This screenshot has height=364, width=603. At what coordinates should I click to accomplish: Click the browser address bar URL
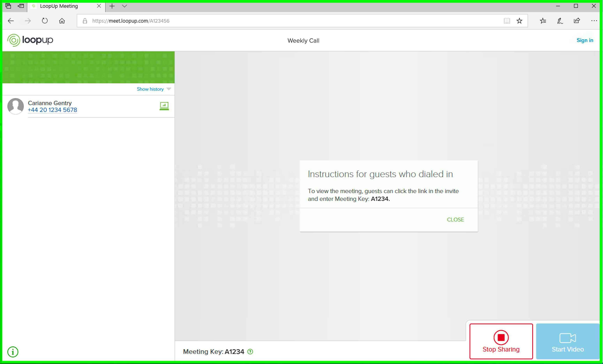(x=131, y=21)
